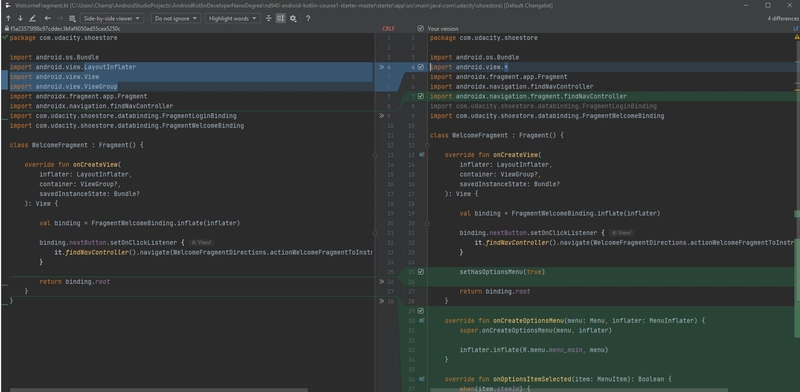Click the green checkmark atop left pane
Image resolution: width=800 pixels, height=392 pixels.
coord(5,38)
